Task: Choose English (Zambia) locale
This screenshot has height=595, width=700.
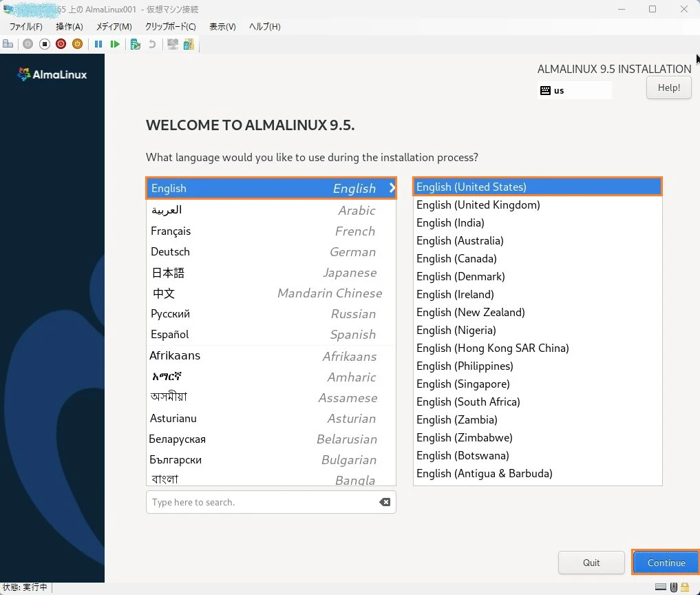Action: (538, 419)
